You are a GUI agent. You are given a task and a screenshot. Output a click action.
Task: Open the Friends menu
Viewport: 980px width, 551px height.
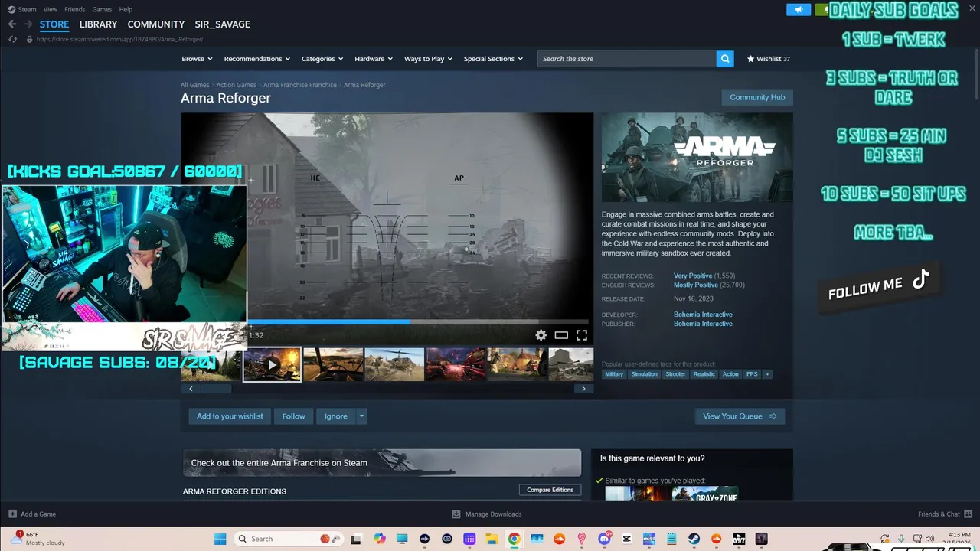(x=75, y=9)
